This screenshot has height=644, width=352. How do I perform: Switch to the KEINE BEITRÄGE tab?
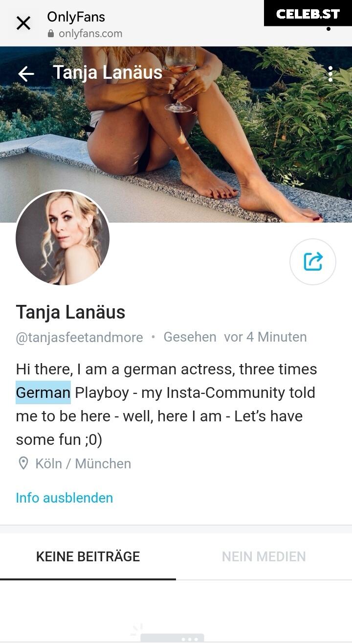pos(88,556)
